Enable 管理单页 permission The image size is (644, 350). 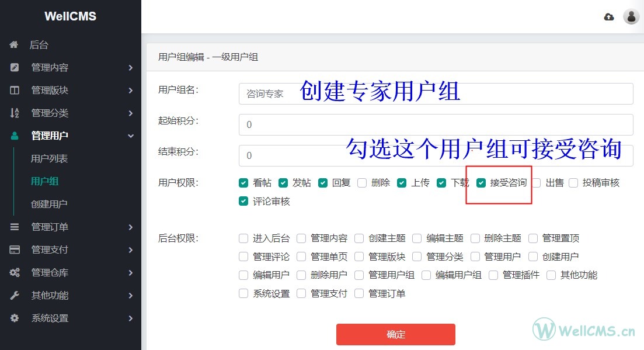301,257
